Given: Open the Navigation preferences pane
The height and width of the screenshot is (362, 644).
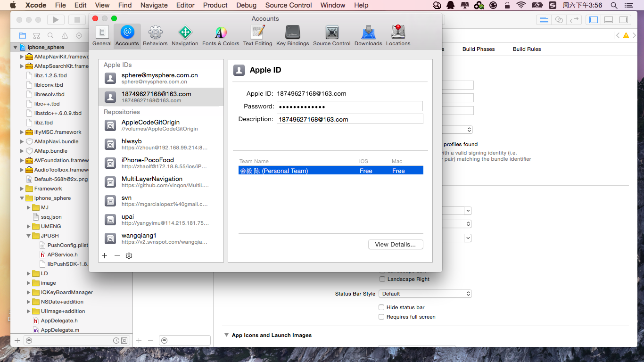Looking at the screenshot, I should (x=185, y=36).
